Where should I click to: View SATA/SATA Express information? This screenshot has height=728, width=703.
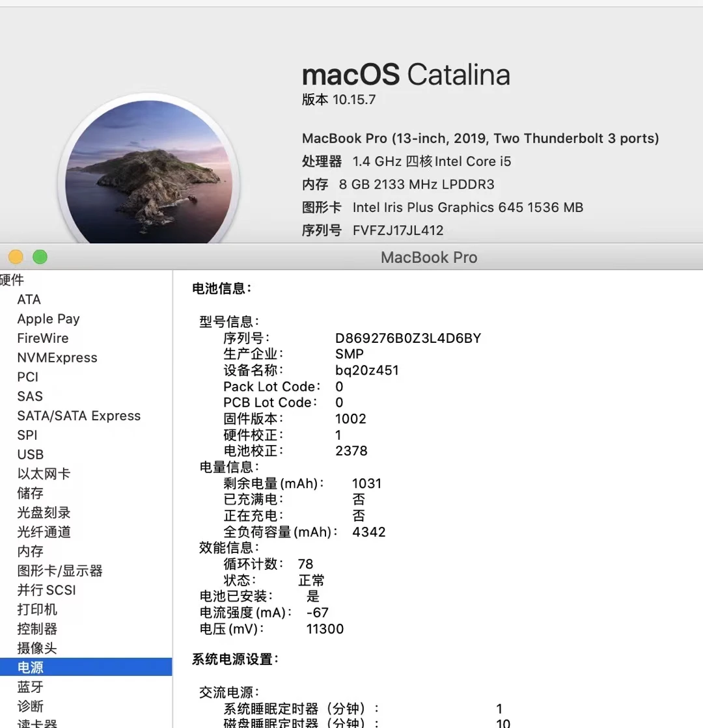pos(78,415)
